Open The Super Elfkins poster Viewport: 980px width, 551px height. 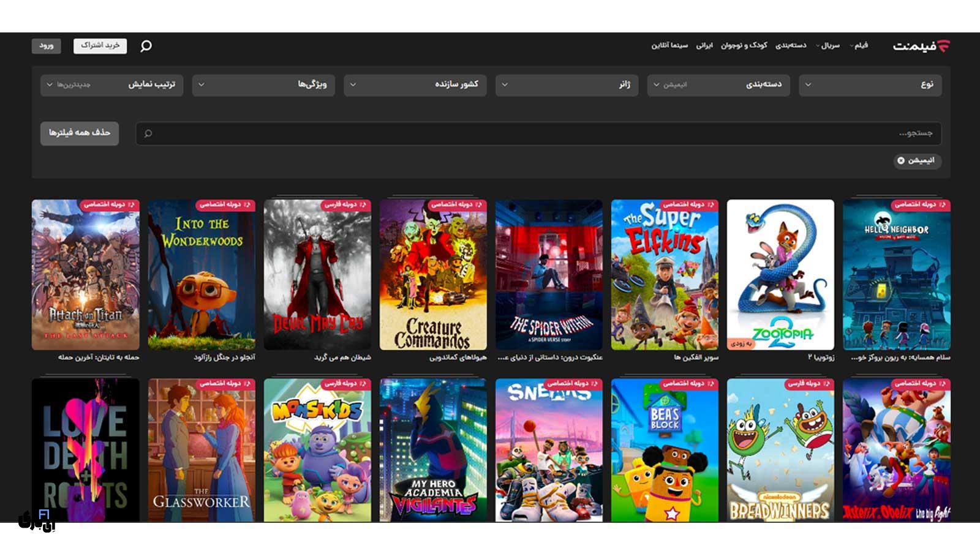665,274
